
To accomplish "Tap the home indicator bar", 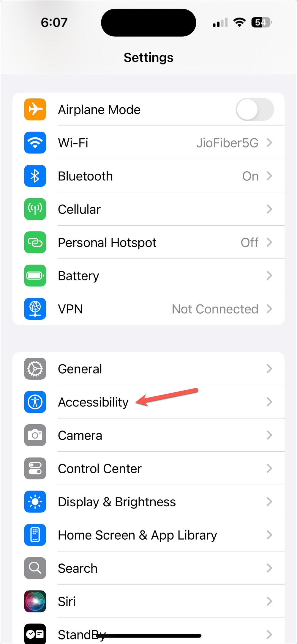I will (x=148, y=636).
